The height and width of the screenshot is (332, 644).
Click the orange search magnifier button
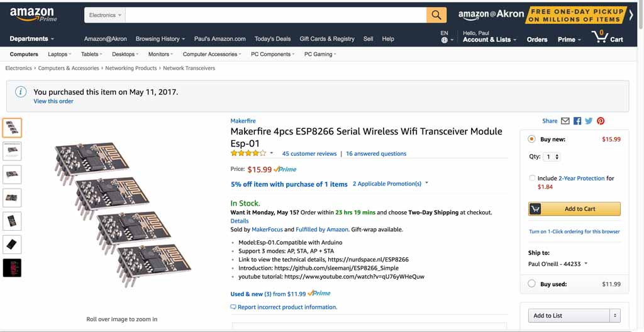[436, 15]
